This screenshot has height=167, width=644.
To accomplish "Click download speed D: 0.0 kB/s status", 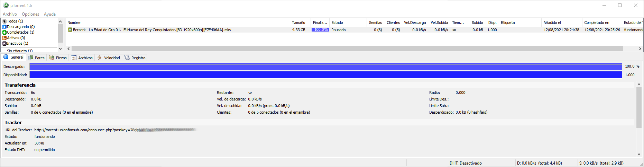I will tap(539, 163).
